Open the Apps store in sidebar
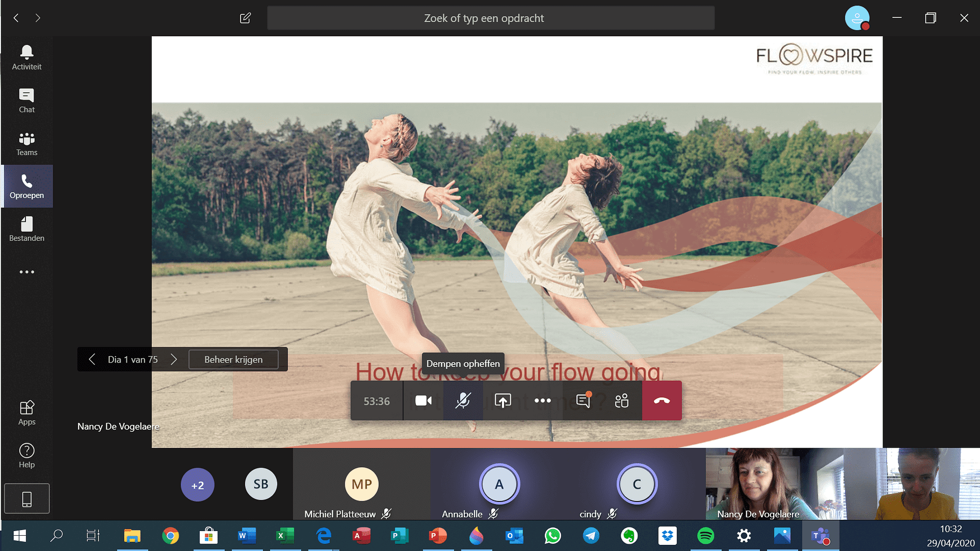980x551 pixels. coord(27,412)
